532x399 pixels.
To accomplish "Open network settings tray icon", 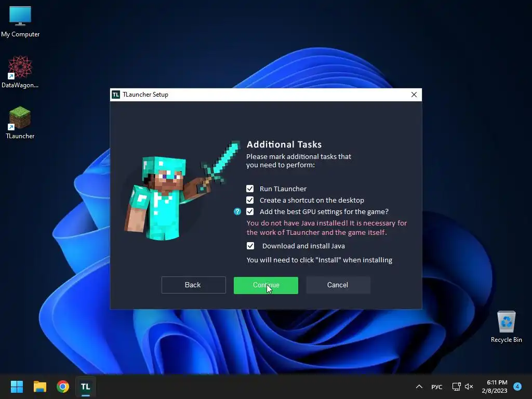I will point(456,387).
